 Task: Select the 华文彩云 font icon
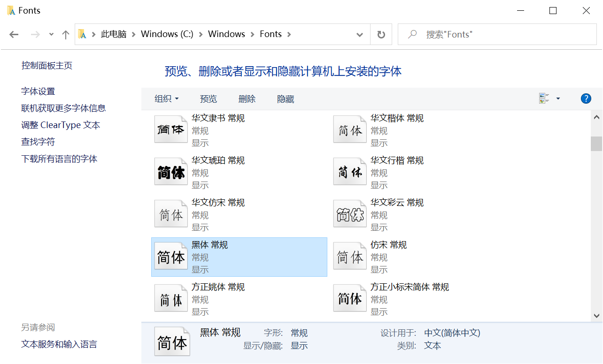coord(350,214)
